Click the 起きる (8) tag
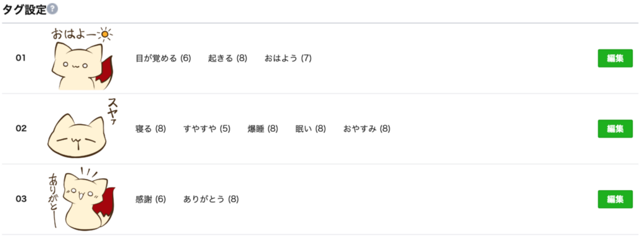Screen dimensions: 644x238 pos(228,59)
